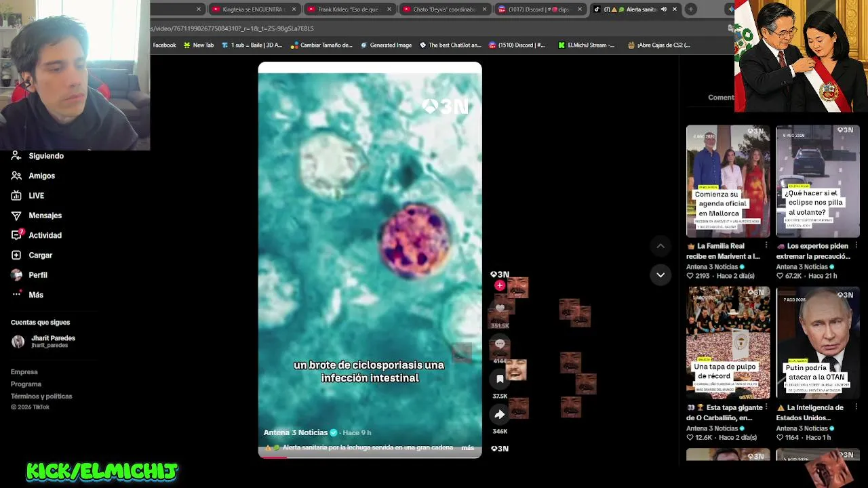Expand the video caption with 'más'

click(468, 448)
